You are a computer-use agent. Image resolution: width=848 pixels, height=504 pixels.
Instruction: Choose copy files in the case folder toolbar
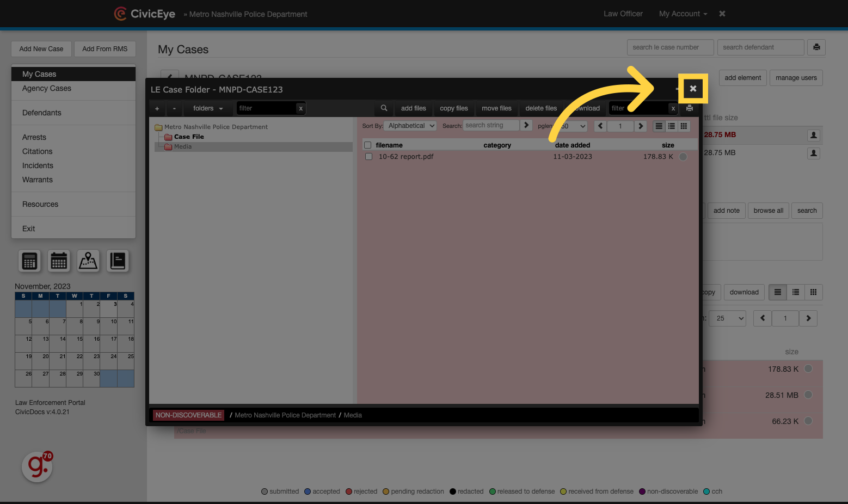(x=454, y=108)
